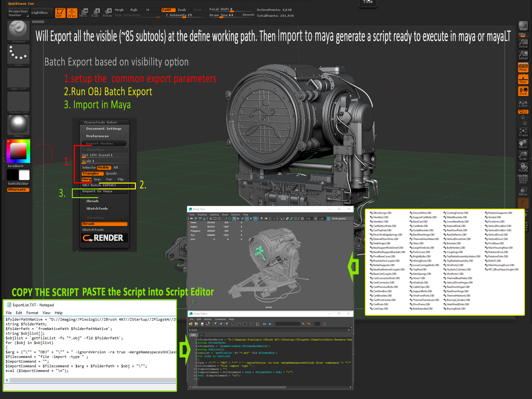Open Notepad's View menu
Screen dimensions: 532x399
click(47, 313)
